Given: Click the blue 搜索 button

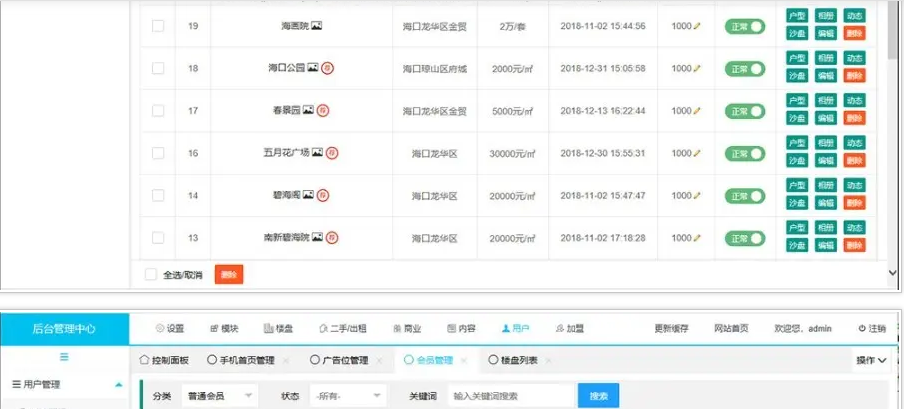Looking at the screenshot, I should pos(598,397).
